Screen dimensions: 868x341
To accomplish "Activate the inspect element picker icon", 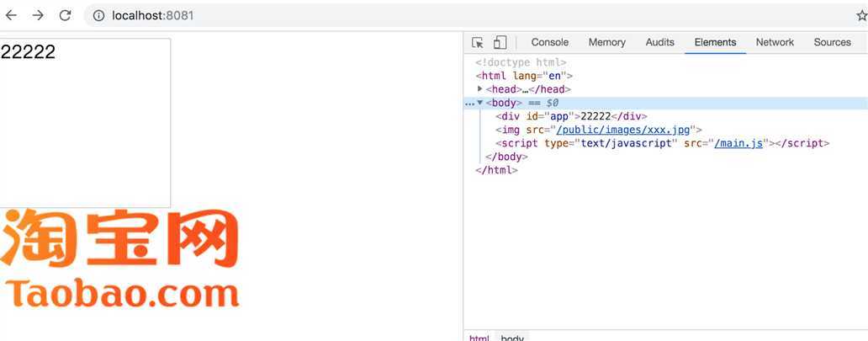I will [x=478, y=43].
